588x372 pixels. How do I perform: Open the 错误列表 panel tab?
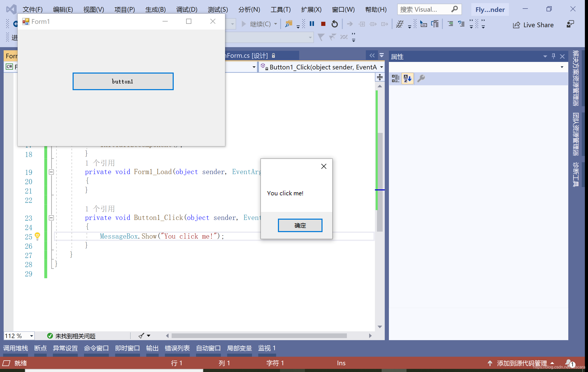(x=177, y=348)
